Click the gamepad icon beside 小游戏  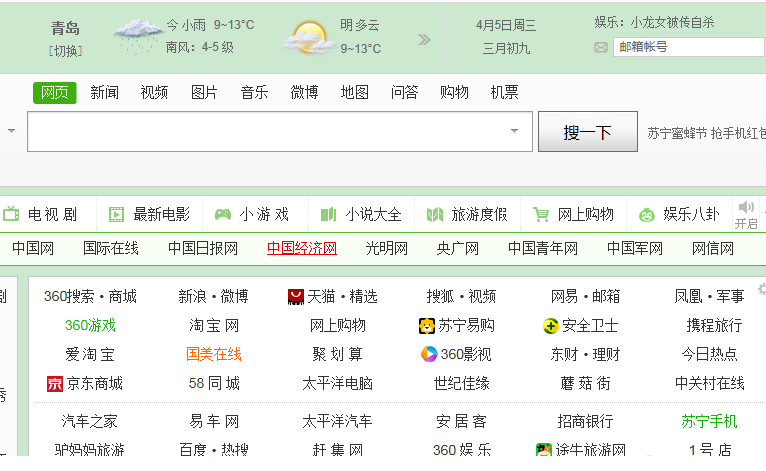point(223,214)
